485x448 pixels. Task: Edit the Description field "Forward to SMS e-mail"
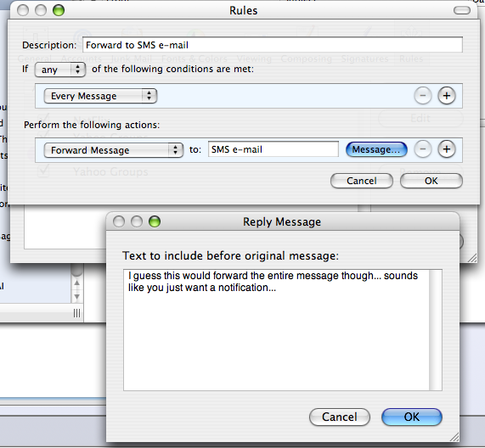tap(273, 45)
